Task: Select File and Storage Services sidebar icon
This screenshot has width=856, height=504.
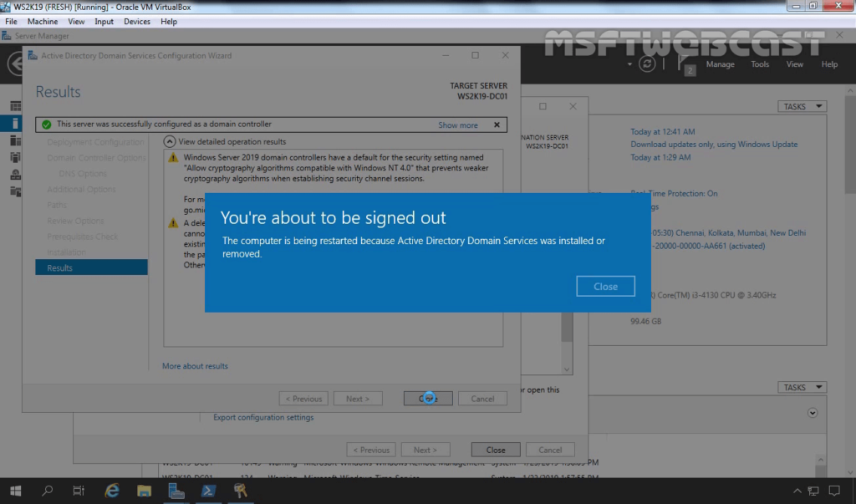Action: click(x=15, y=191)
